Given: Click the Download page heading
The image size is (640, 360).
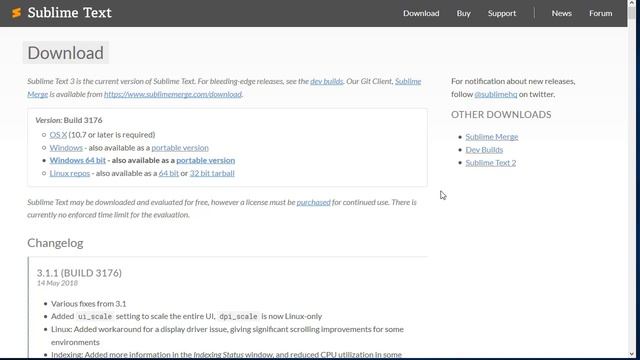Looking at the screenshot, I should [x=66, y=53].
